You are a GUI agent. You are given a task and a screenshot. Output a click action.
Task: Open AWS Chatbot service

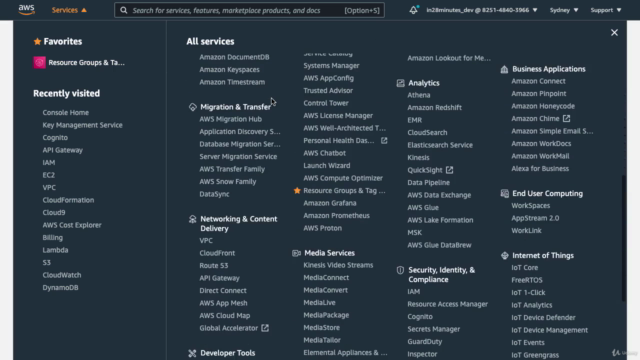(x=324, y=153)
